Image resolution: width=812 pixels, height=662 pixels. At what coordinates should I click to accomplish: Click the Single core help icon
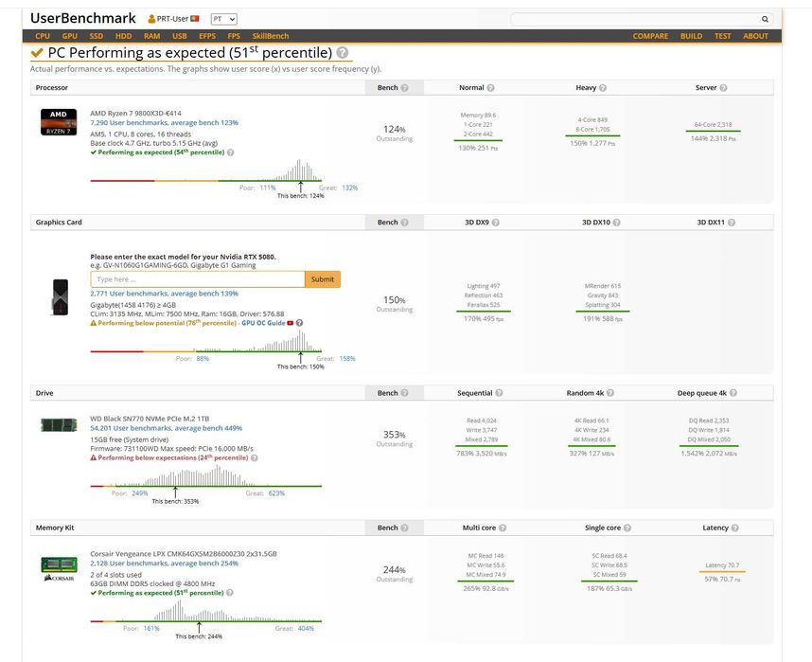coord(627,528)
